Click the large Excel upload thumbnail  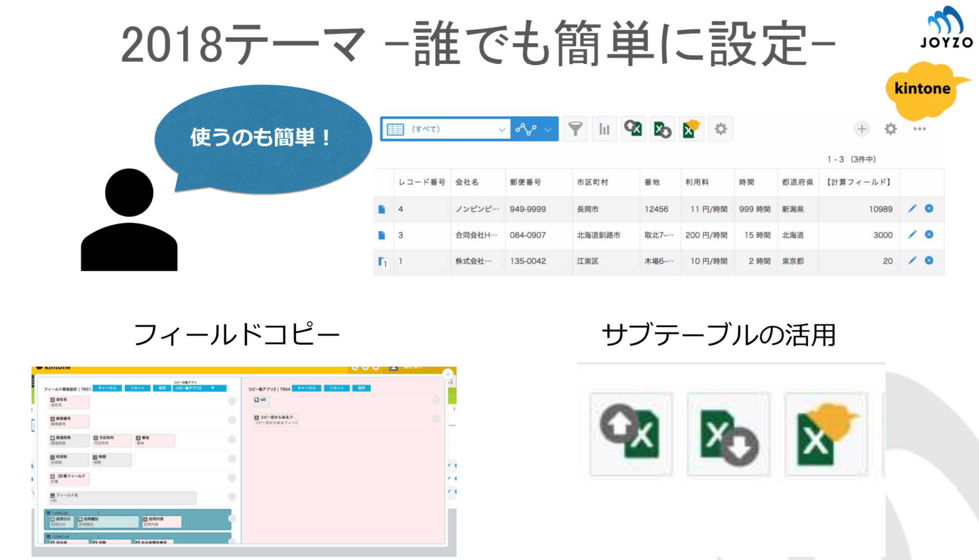tap(631, 434)
